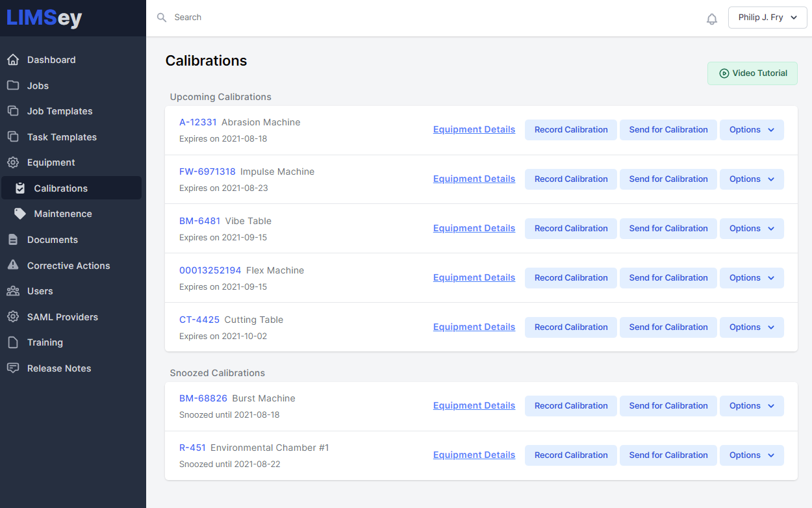The height and width of the screenshot is (508, 812).
Task: Open the Philip J. Fry account dropdown
Action: 767,17
